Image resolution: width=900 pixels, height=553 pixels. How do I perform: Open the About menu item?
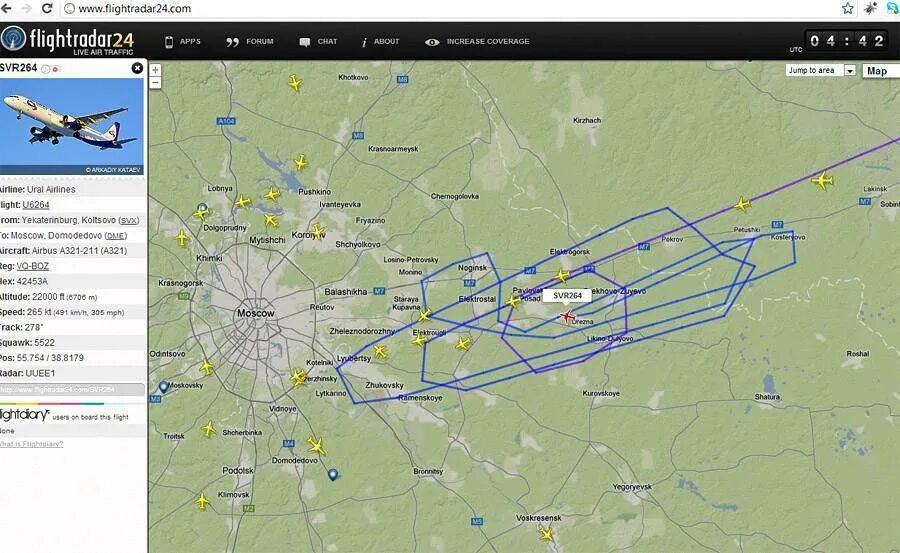tap(380, 41)
